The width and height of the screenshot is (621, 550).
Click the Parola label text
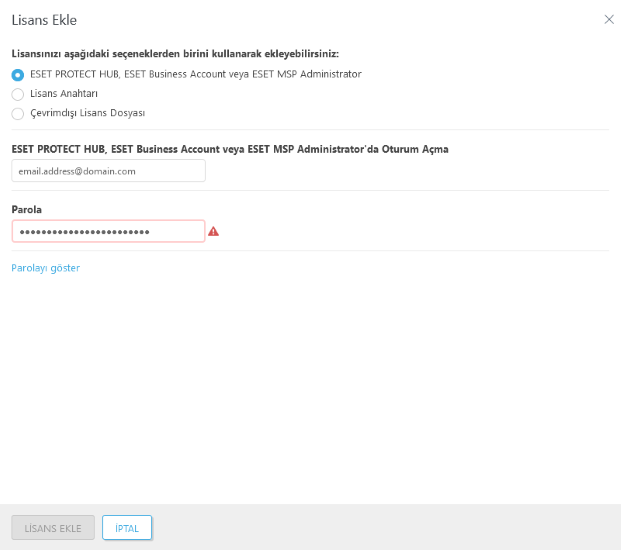point(27,209)
